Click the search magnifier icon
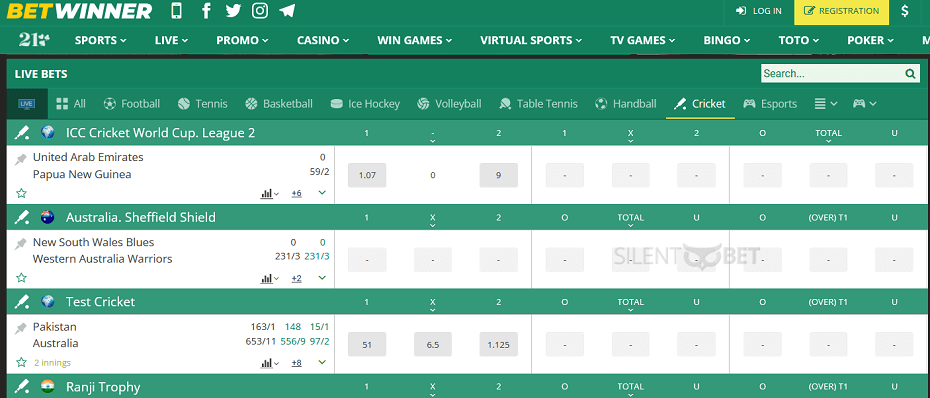 [x=910, y=74]
